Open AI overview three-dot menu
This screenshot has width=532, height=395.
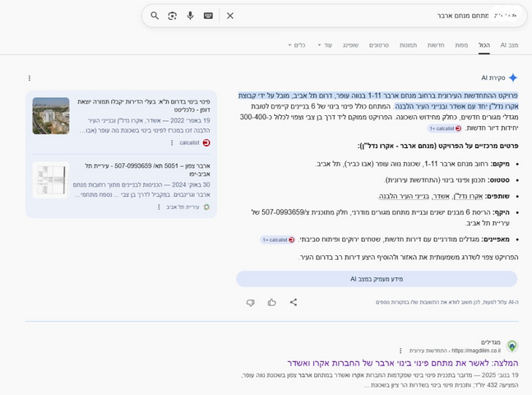pyautogui.click(x=30, y=78)
